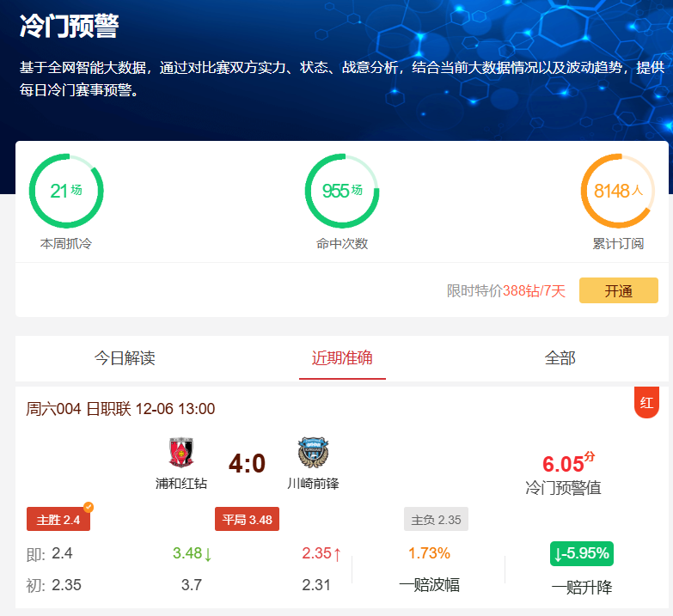Switch to the 全部 tab

pos(560,358)
